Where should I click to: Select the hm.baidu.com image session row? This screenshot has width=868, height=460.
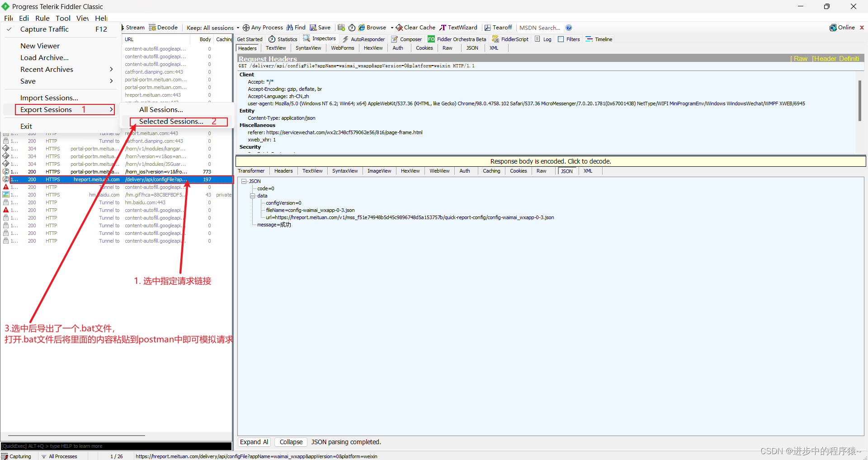point(117,195)
